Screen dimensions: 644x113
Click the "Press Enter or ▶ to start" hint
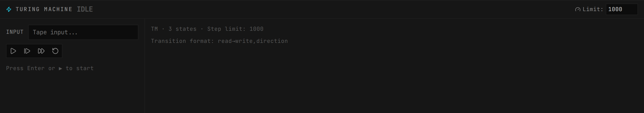tap(50, 68)
